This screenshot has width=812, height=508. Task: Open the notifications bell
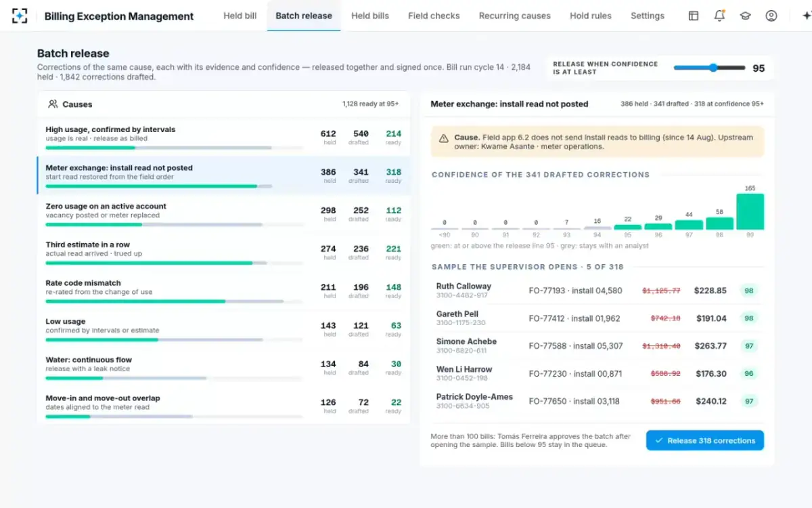click(719, 16)
